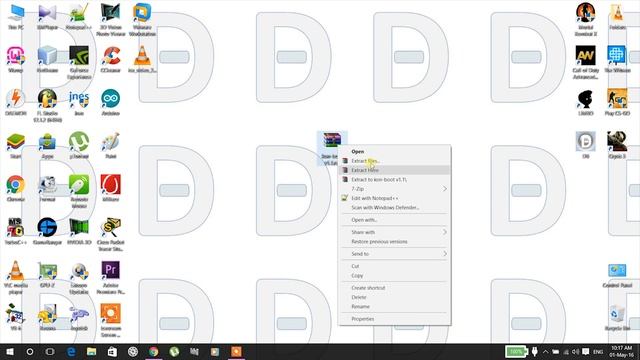Select the LIMBO game shortcut
Viewport: 640px width, 360px height.
(x=585, y=102)
